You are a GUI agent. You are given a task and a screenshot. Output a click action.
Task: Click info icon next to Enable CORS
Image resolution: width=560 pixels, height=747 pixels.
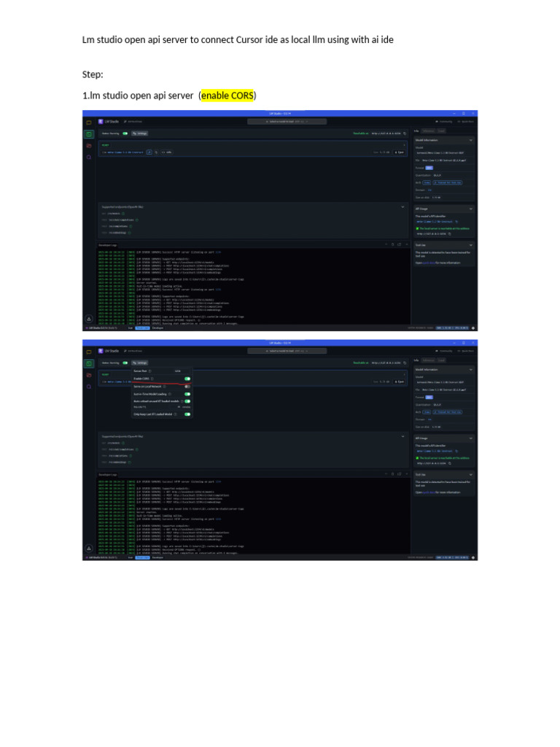click(x=152, y=379)
